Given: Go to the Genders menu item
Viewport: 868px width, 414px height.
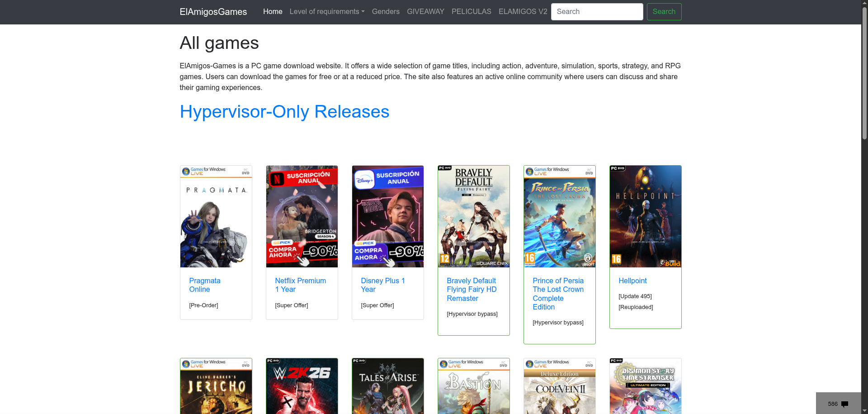Looking at the screenshot, I should point(386,12).
